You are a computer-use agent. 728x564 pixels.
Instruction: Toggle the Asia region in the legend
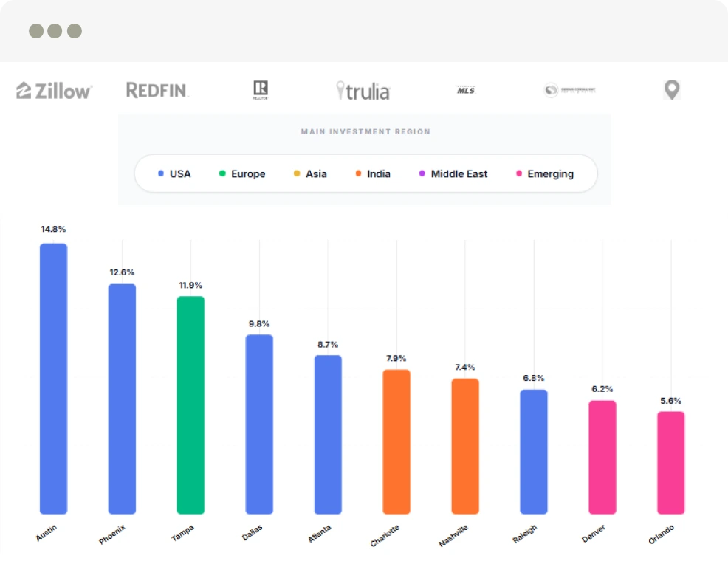point(310,174)
